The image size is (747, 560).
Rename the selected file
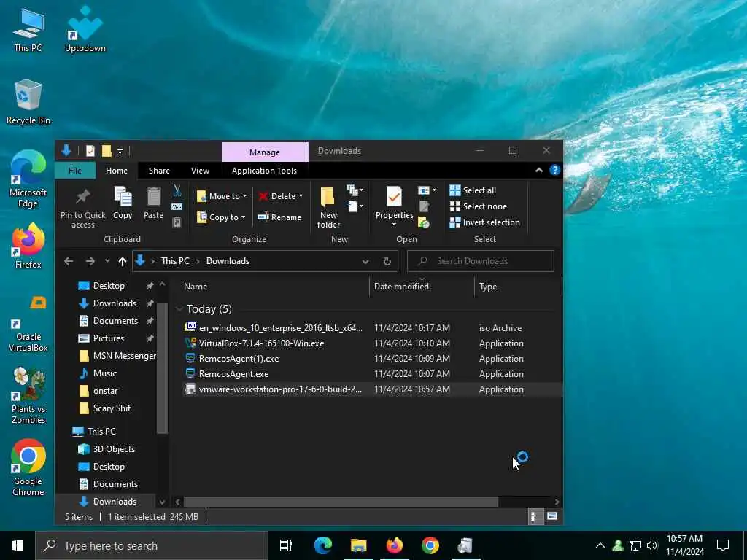click(x=279, y=217)
